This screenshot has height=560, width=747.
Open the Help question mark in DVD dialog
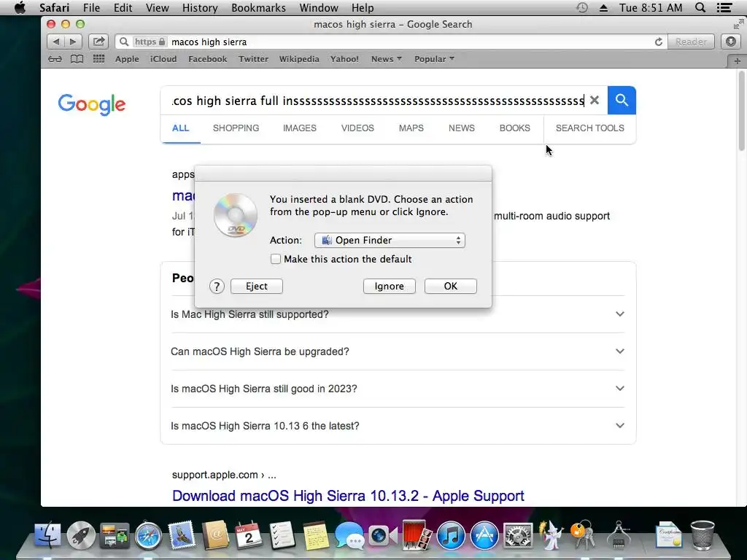[x=217, y=286]
